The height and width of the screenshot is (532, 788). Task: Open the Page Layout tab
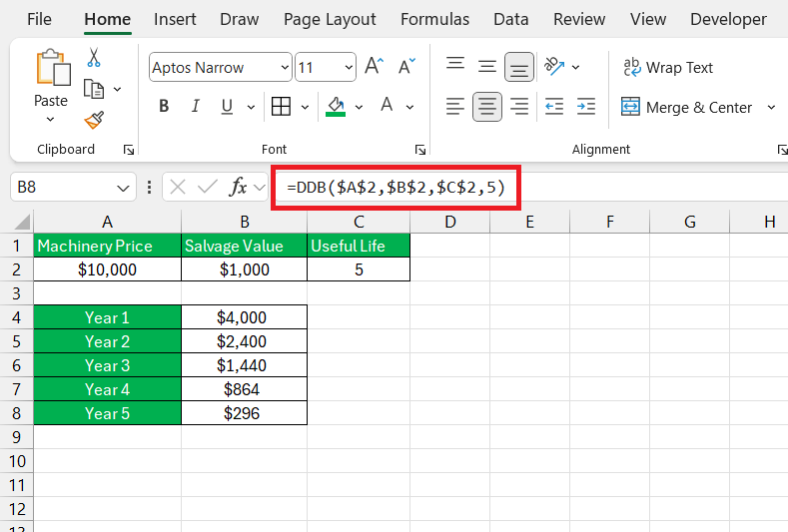tap(330, 20)
